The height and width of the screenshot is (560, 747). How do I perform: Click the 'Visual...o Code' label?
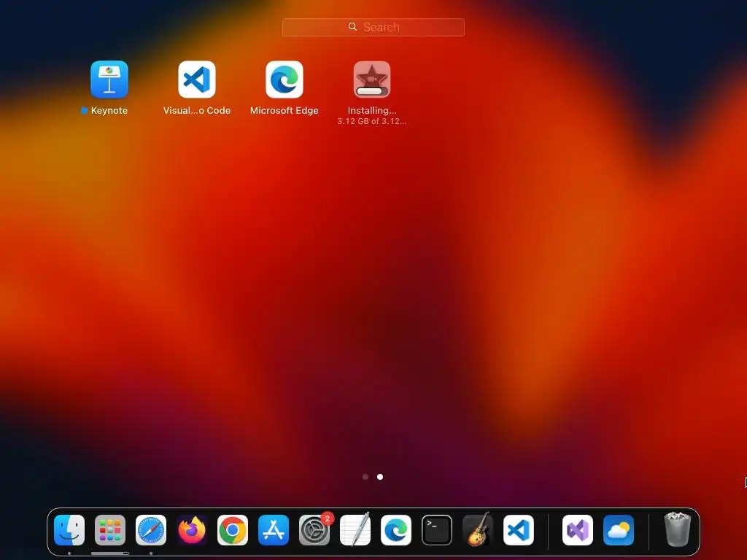pos(197,111)
